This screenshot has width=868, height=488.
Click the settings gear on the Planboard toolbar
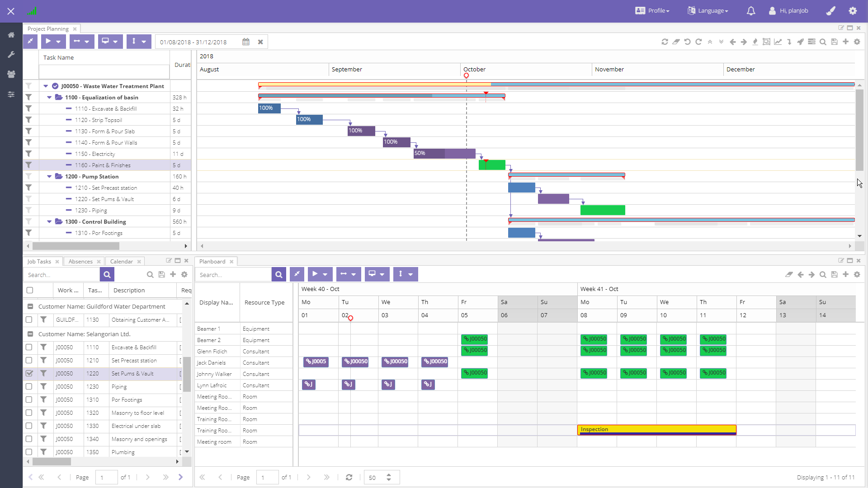857,274
